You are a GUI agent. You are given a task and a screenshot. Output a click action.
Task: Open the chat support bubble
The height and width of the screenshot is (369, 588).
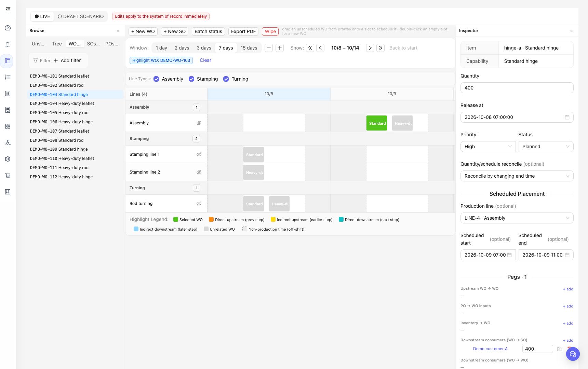pos(573,354)
